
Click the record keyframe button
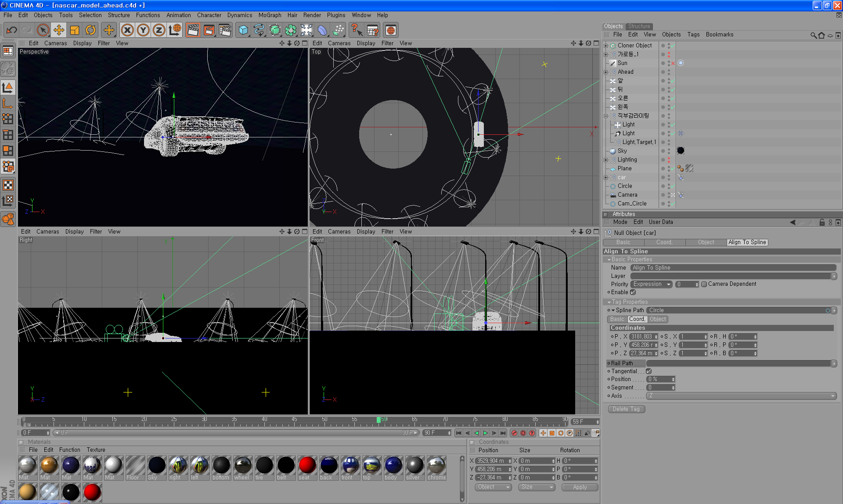[x=514, y=433]
